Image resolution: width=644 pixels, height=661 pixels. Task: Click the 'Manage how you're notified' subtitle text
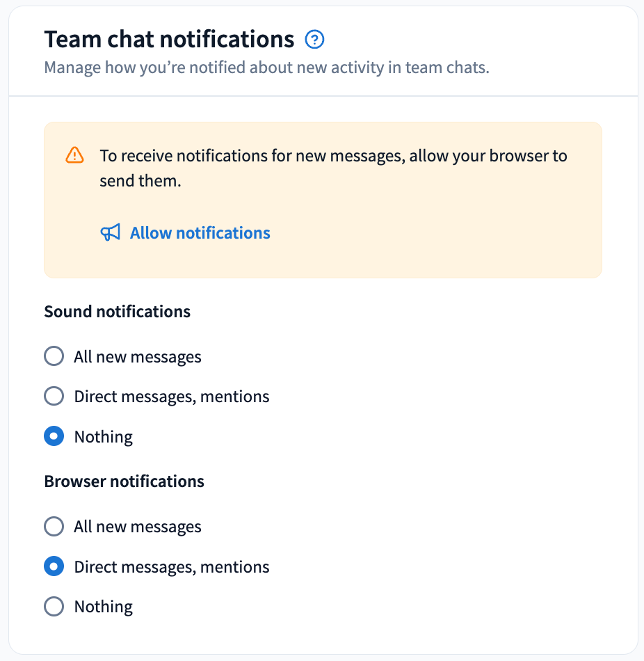[267, 67]
